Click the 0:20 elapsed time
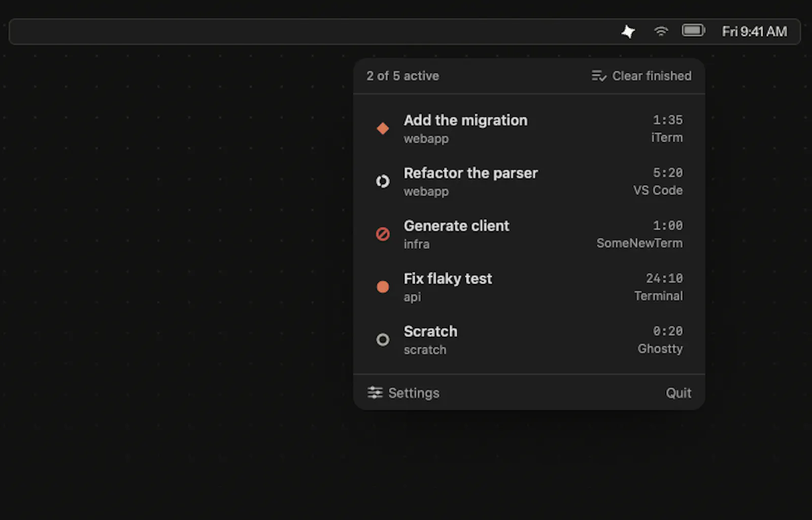Image resolution: width=812 pixels, height=520 pixels. [x=668, y=331]
